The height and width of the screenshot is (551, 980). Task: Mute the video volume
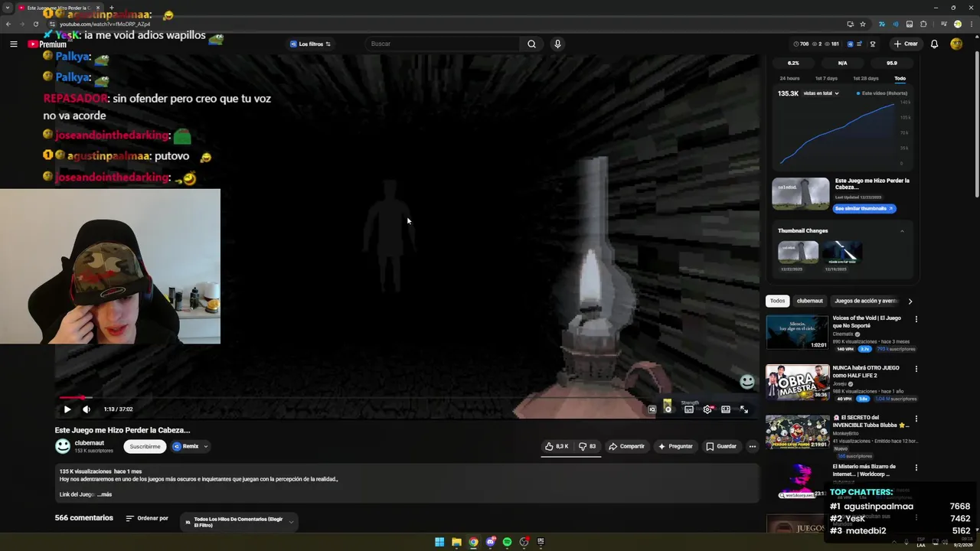pyautogui.click(x=87, y=409)
